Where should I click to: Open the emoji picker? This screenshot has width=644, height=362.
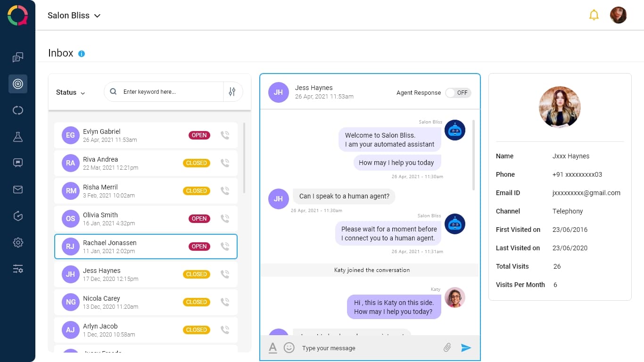click(x=289, y=348)
